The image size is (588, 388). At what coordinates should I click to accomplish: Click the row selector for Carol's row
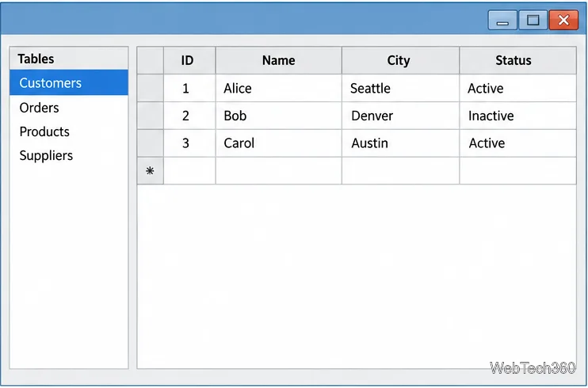(151, 143)
